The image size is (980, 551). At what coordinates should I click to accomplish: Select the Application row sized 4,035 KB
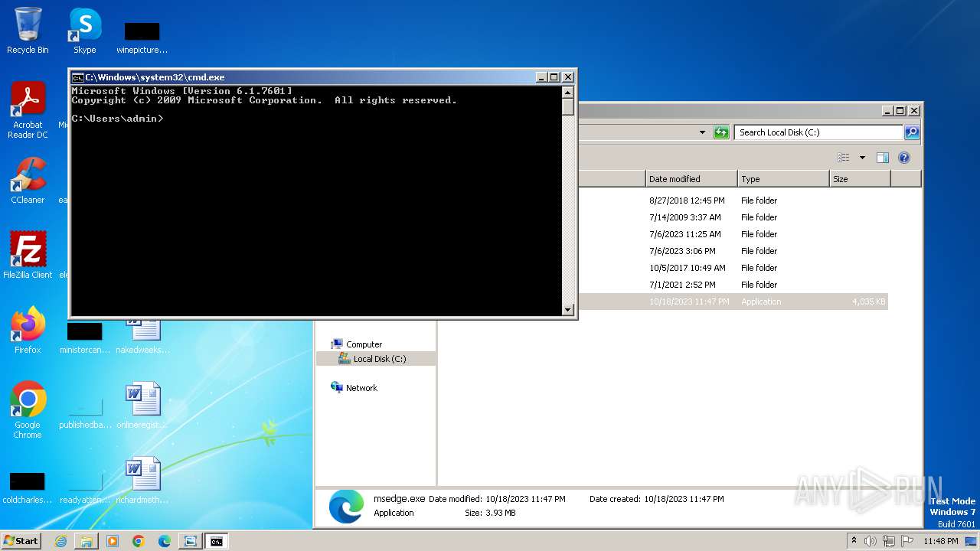coord(732,302)
